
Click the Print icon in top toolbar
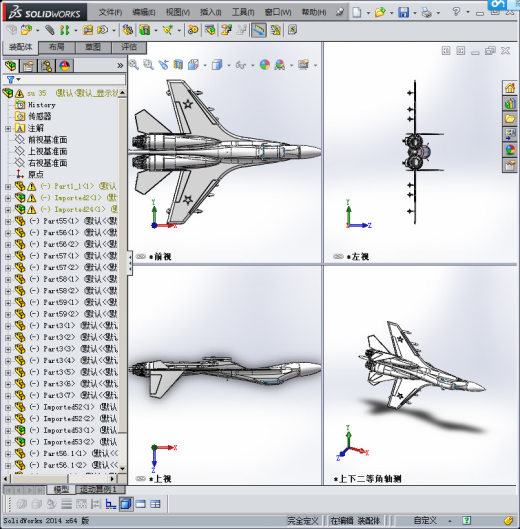click(427, 12)
